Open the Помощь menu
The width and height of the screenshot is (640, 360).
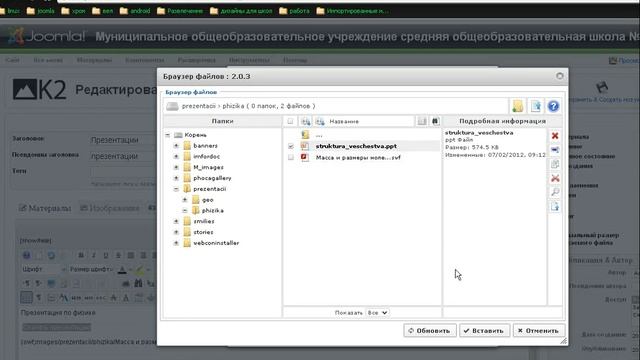point(295,60)
